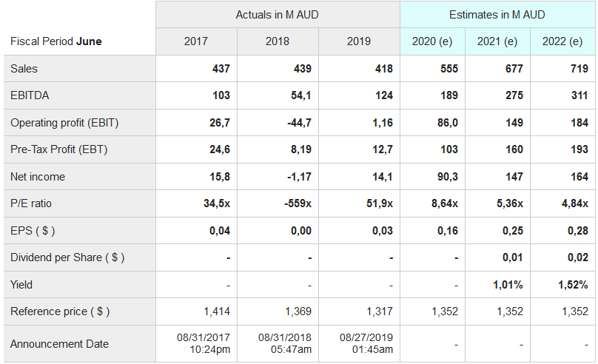The width and height of the screenshot is (598, 364).
Task: Click the "Dividend per Share ($)" label
Action: coord(67,257)
